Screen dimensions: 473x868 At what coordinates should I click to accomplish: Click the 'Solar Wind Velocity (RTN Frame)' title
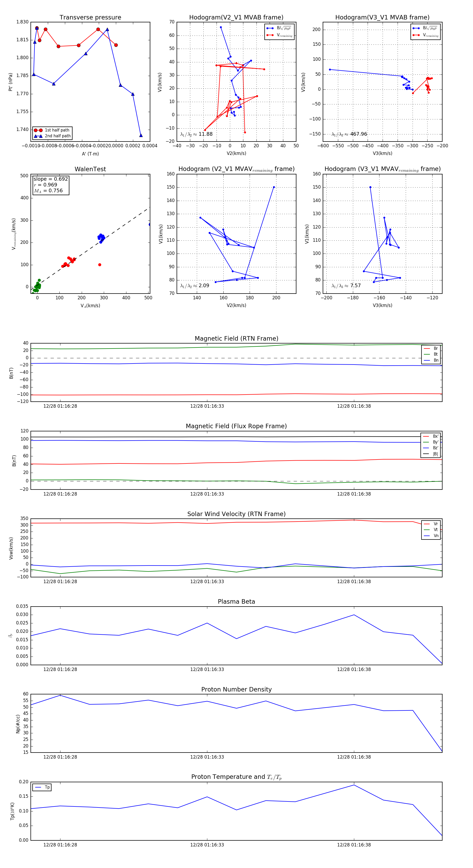tap(236, 514)
